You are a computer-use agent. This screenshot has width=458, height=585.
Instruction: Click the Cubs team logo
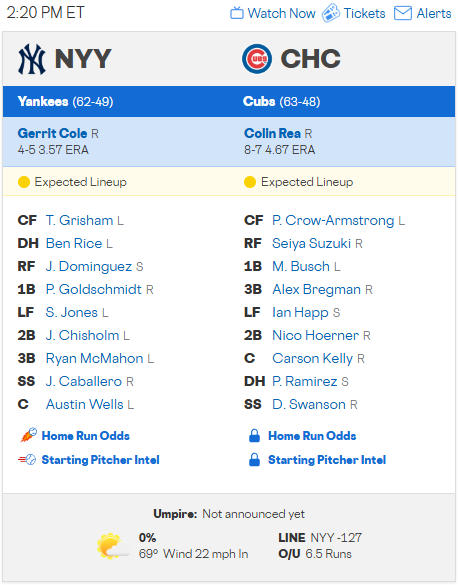point(257,59)
